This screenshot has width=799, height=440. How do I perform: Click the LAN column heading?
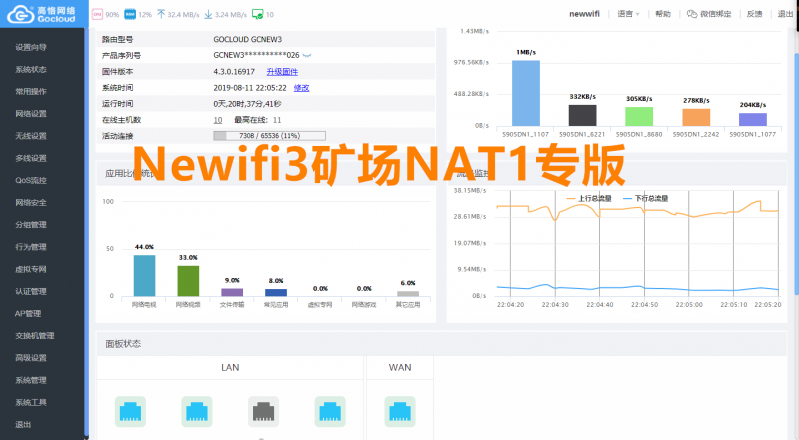click(230, 368)
